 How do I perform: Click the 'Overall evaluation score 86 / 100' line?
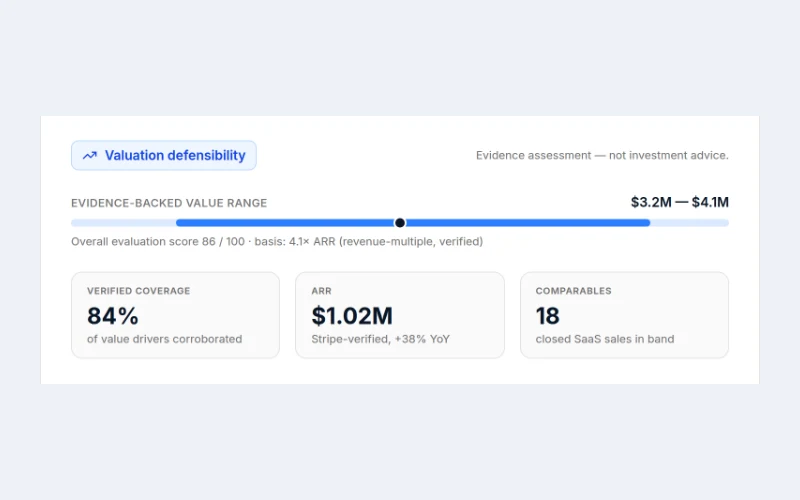[x=277, y=241]
